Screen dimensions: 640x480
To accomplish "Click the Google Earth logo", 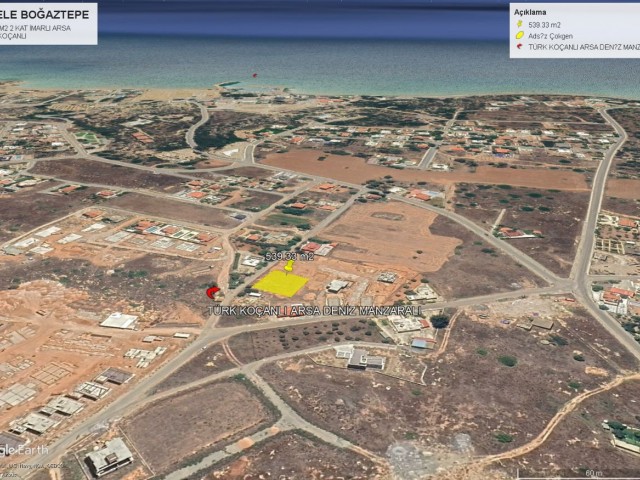I will (24, 451).
